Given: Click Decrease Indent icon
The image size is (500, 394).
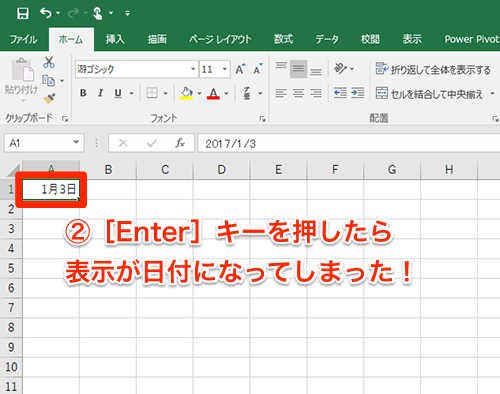Looking at the screenshot, I should click(340, 93).
